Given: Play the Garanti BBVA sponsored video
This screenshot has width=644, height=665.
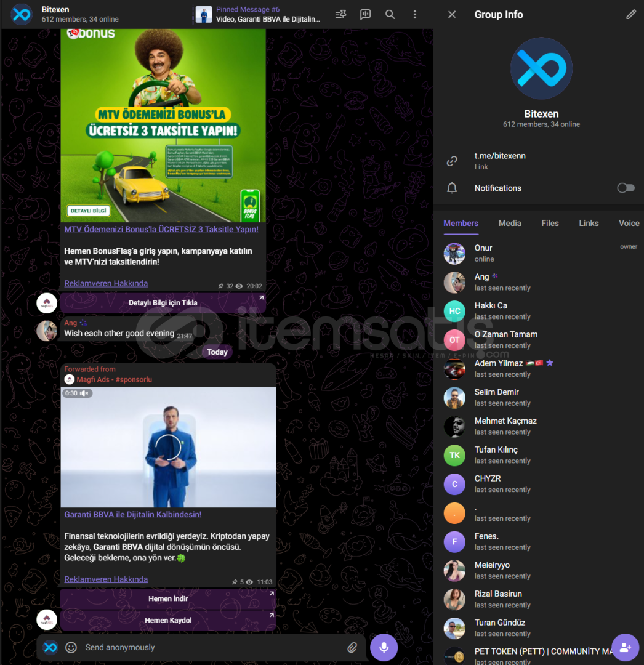Looking at the screenshot, I should point(168,447).
